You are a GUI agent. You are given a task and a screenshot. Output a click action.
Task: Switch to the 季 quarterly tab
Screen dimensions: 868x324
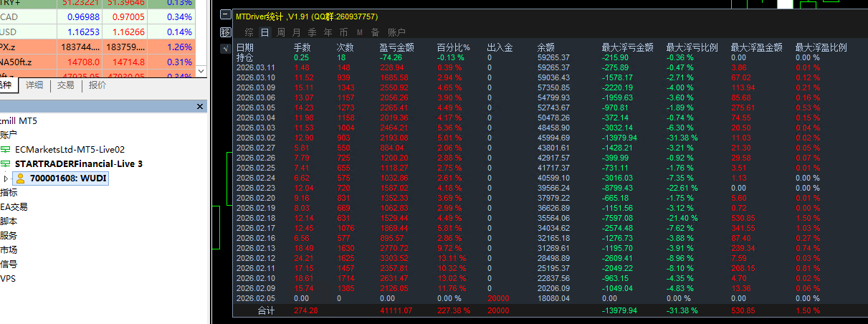click(x=313, y=32)
